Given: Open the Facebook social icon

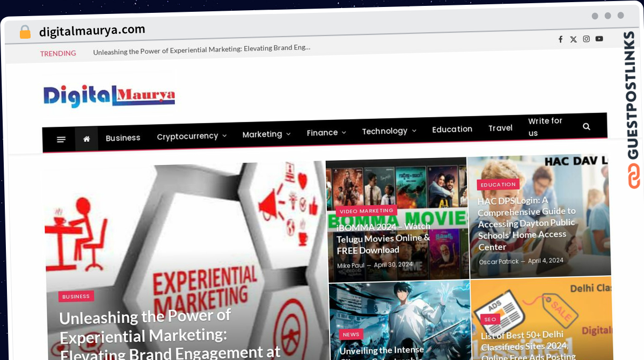Looking at the screenshot, I should pos(560,39).
